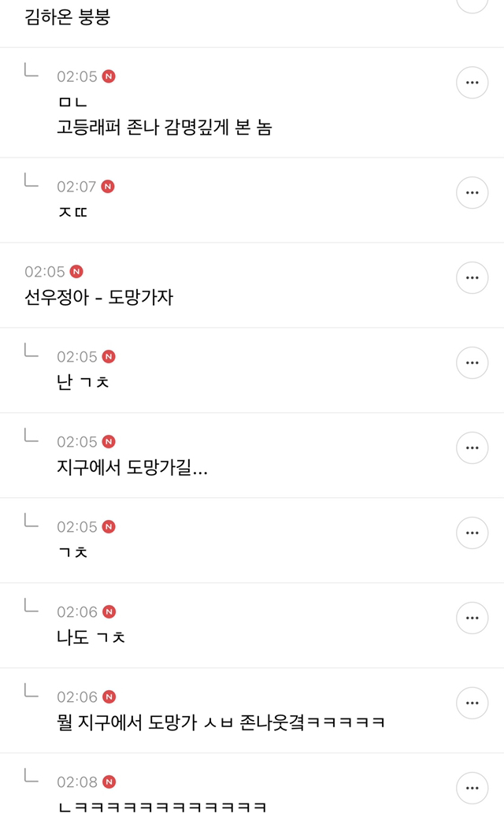
Task: Select the "나도 ㄱㅊ" reply text
Action: pyautogui.click(x=91, y=638)
